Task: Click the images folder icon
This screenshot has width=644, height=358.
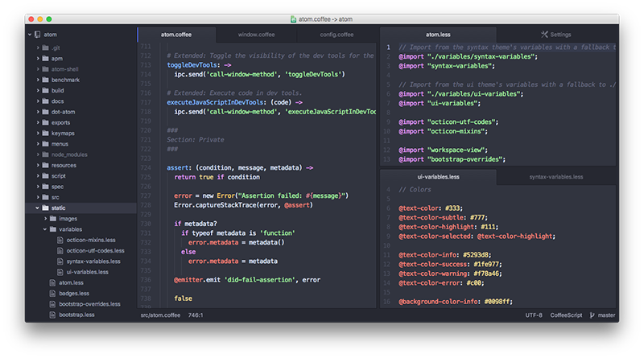Action: click(x=52, y=218)
